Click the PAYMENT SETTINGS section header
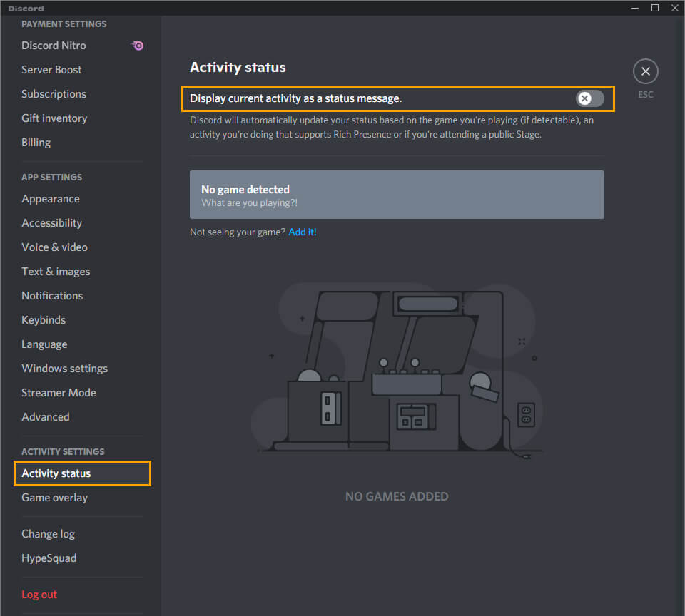The image size is (685, 616). (64, 24)
